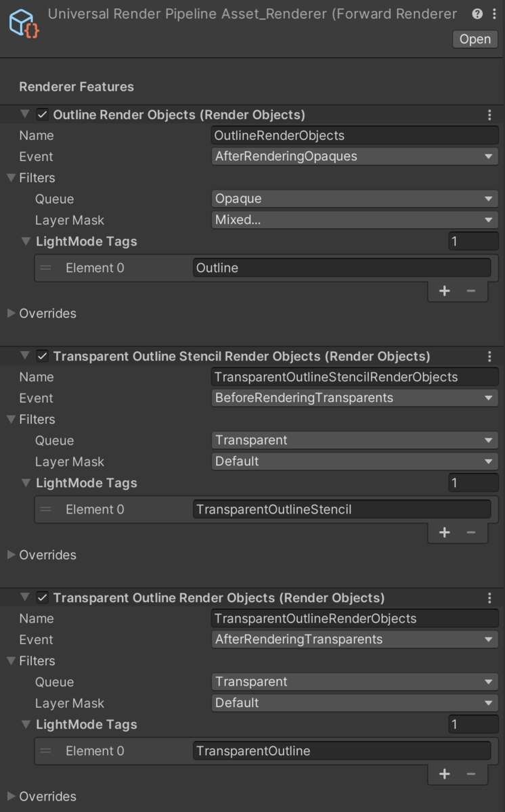Viewport: 505px width, 812px height.
Task: Expand Overrides under Transparent Outline Stencil feature
Action: pyautogui.click(x=11, y=555)
